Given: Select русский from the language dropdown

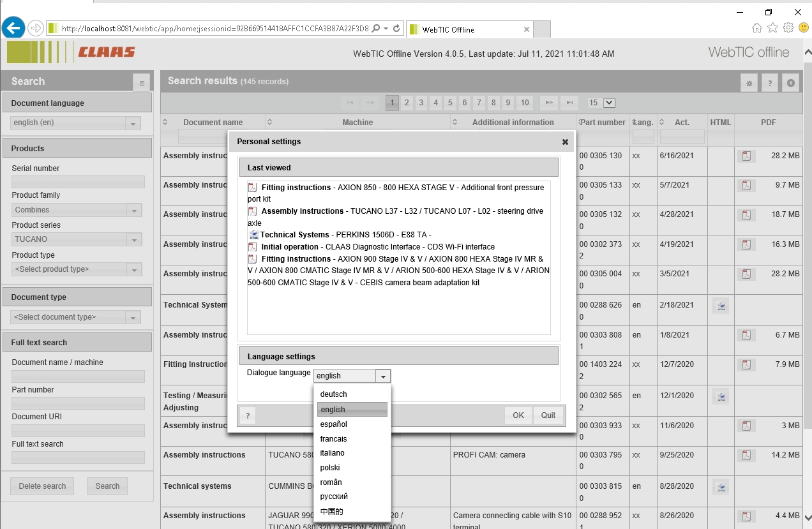Looking at the screenshot, I should click(x=334, y=496).
